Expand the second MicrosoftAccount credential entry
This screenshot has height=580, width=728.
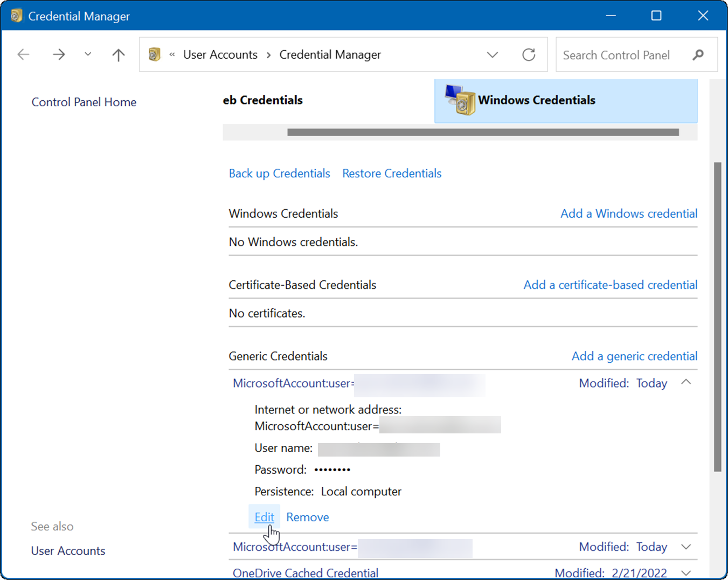(x=686, y=547)
